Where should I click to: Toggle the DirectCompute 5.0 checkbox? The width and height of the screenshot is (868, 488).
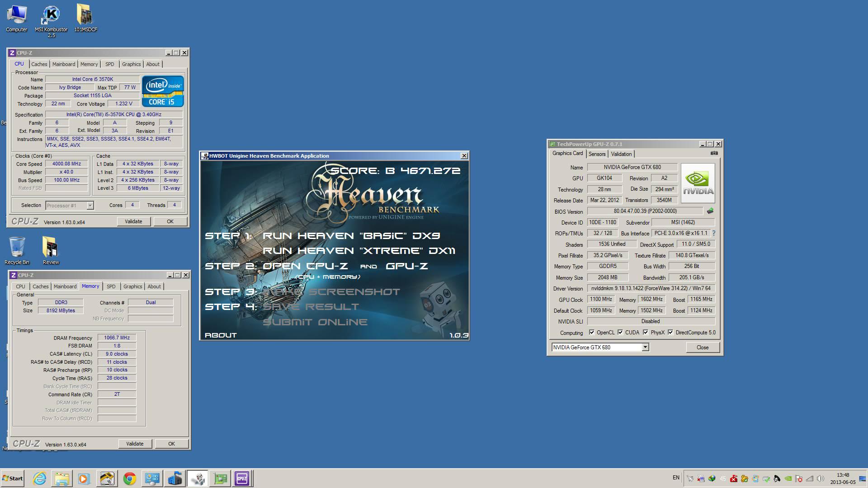click(x=670, y=332)
